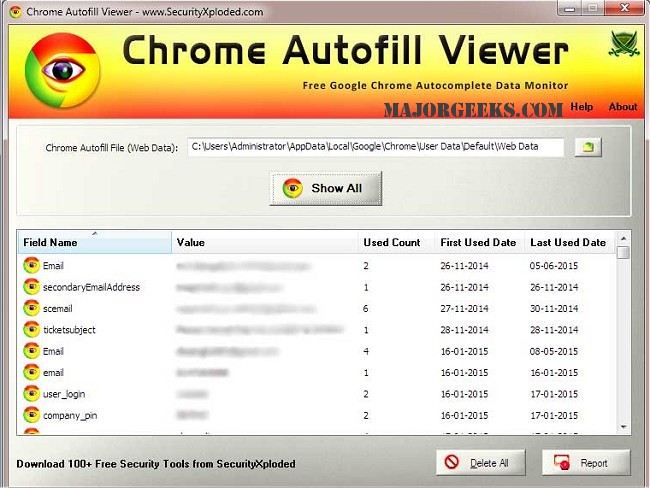Click the list scrollbar up arrow
Screen dimensions: 650x488
pyautogui.click(x=623, y=239)
